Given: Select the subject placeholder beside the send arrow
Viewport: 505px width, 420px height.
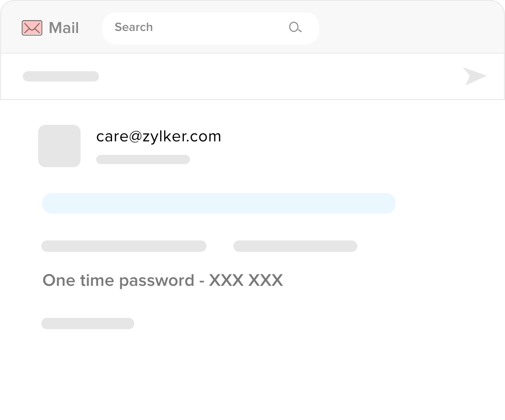Looking at the screenshot, I should tap(61, 76).
